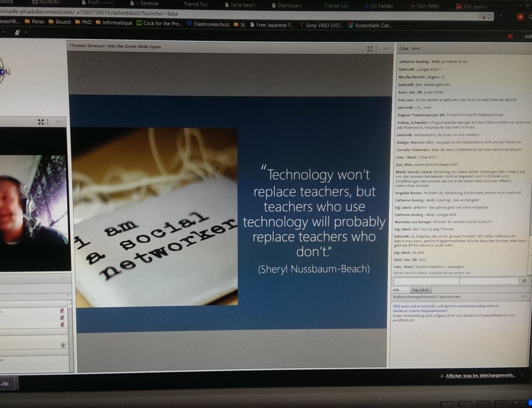Click Afficher tous les téléchargements link
The width and height of the screenshot is (532, 408).
[480, 376]
